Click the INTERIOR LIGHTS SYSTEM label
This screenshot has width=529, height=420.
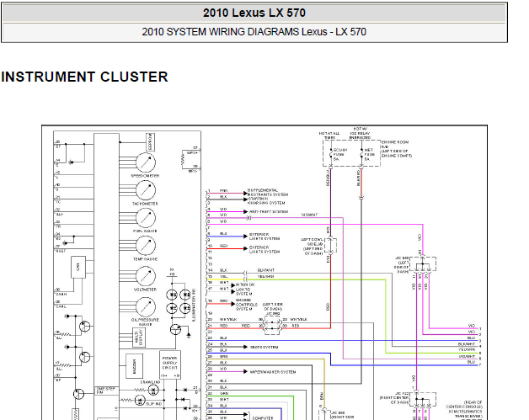click(x=245, y=290)
